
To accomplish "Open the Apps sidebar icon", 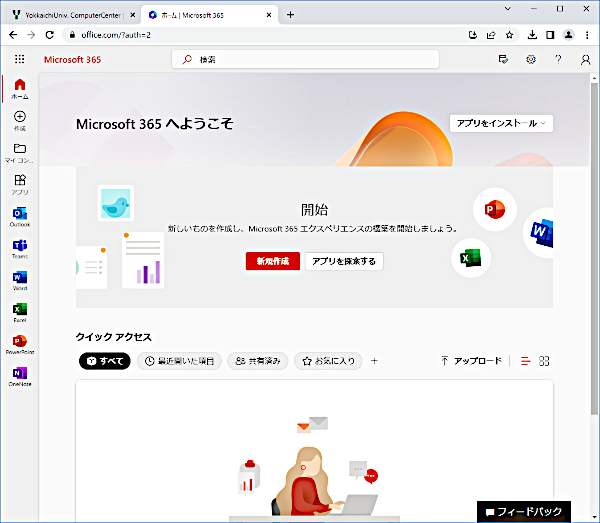I will [20, 185].
